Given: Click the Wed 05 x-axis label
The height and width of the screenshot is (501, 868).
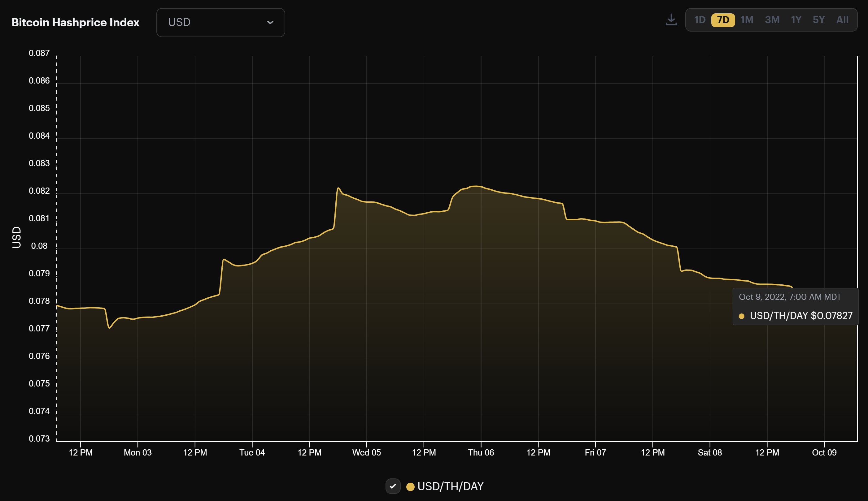Looking at the screenshot, I should pos(366,452).
